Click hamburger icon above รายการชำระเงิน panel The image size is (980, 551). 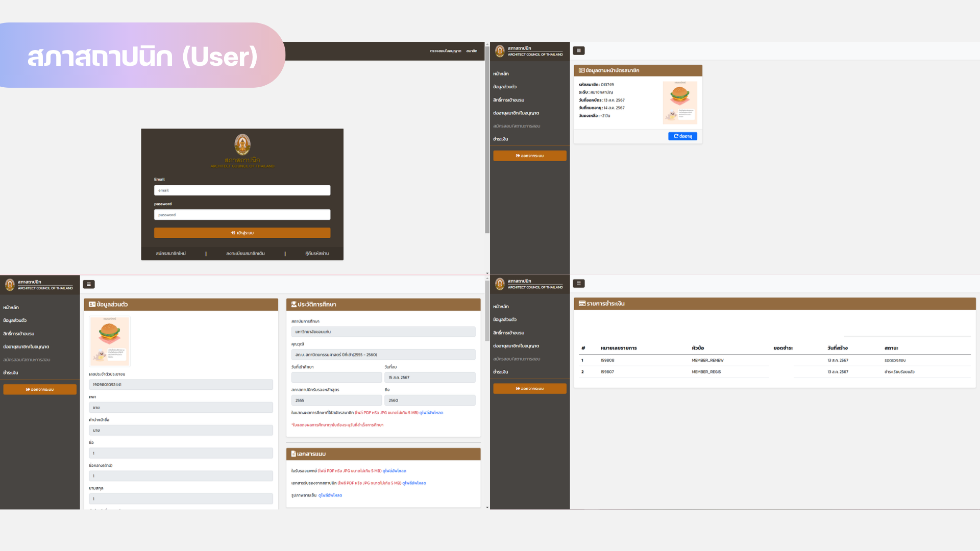(x=578, y=283)
